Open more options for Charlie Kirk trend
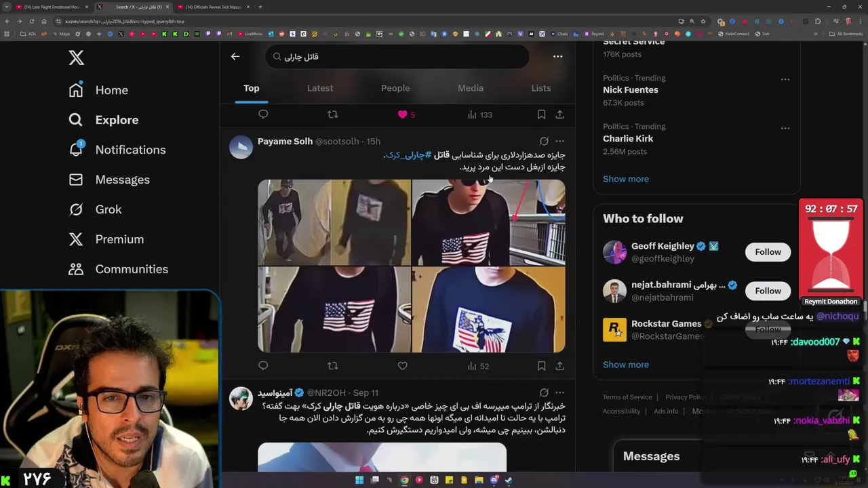Screen dimensions: 868x488 click(785, 128)
